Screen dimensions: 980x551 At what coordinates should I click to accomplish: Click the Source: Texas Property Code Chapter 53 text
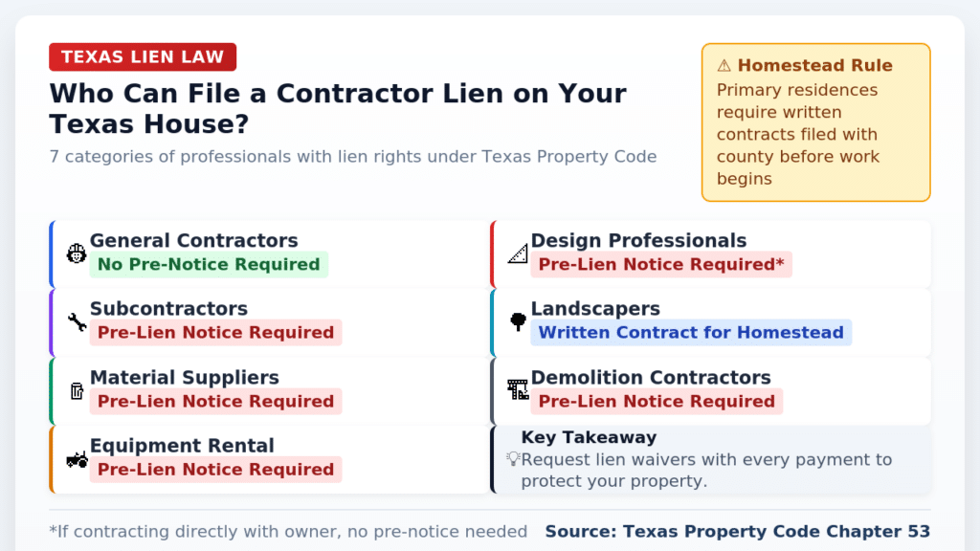(737, 532)
